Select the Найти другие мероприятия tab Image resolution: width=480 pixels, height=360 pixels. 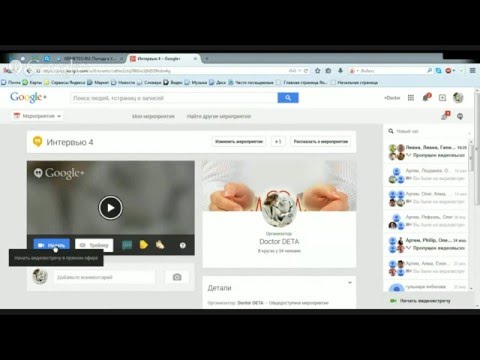tap(219, 116)
